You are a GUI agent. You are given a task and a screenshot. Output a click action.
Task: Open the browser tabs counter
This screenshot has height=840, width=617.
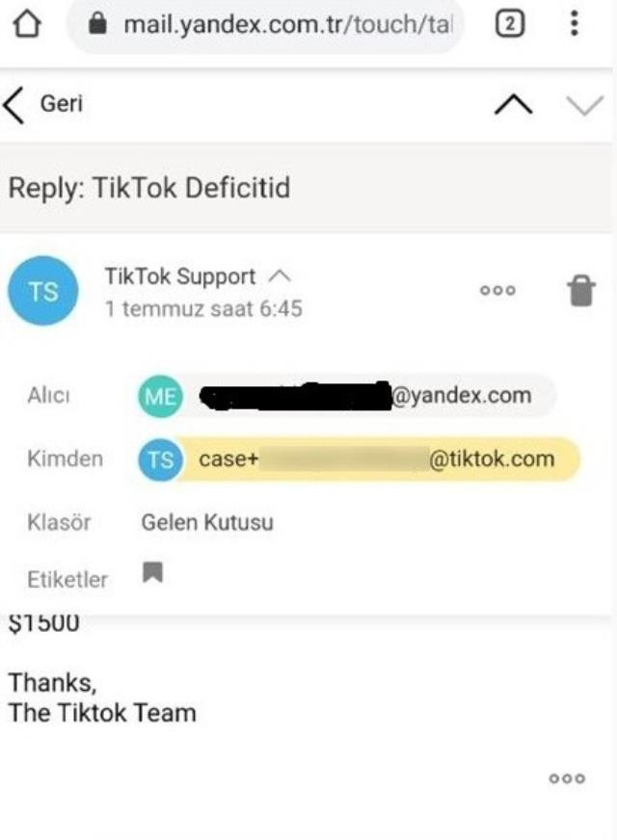tap(510, 24)
